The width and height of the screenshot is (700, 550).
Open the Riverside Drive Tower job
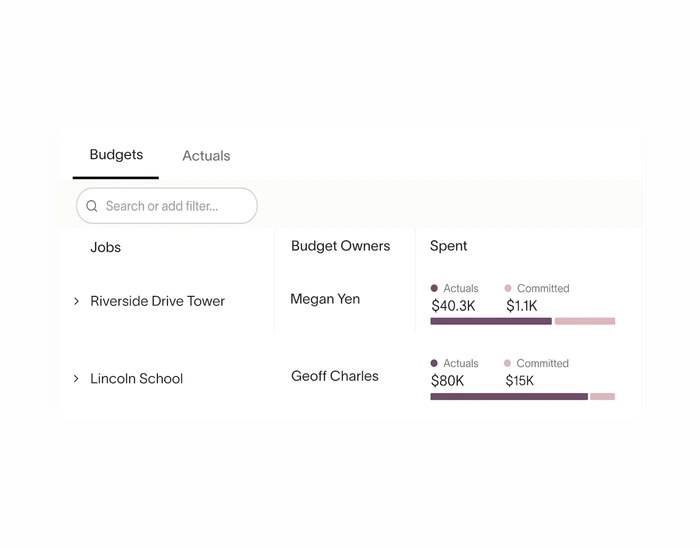pyautogui.click(x=157, y=301)
